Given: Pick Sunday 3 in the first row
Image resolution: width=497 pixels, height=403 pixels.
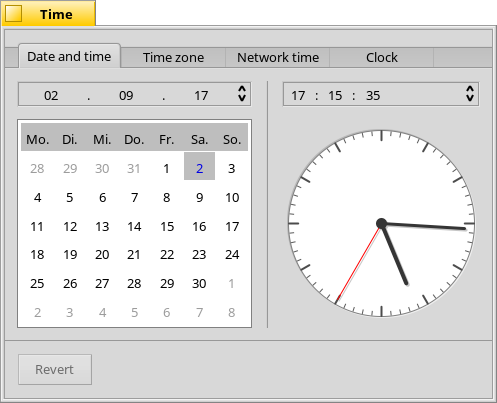Looking at the screenshot, I should [232, 169].
